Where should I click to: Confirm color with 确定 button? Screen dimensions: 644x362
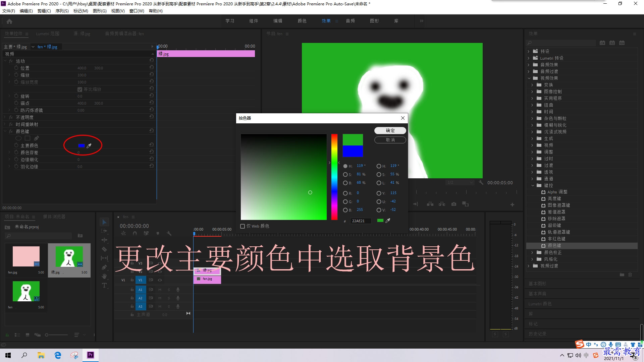pyautogui.click(x=390, y=130)
